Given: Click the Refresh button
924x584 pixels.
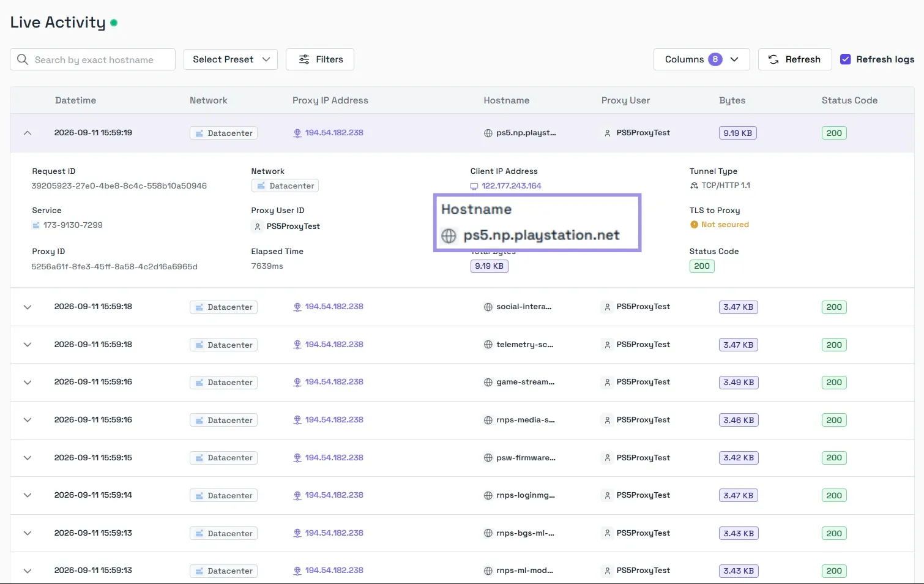Looking at the screenshot, I should click(x=795, y=59).
